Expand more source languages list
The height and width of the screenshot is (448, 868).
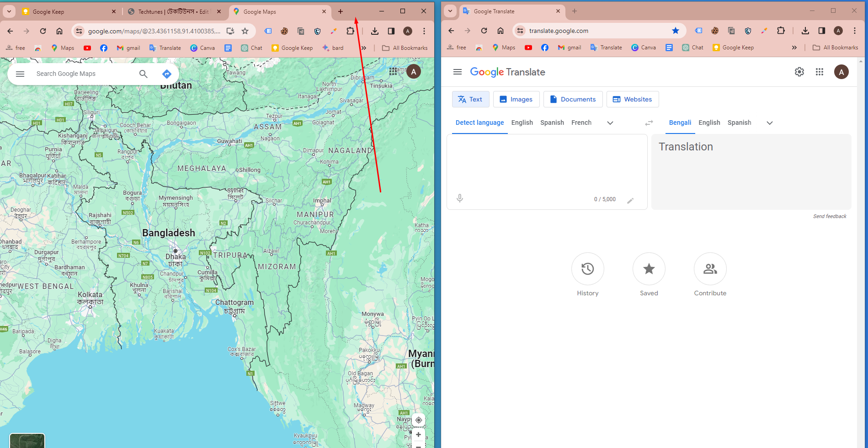click(x=610, y=123)
